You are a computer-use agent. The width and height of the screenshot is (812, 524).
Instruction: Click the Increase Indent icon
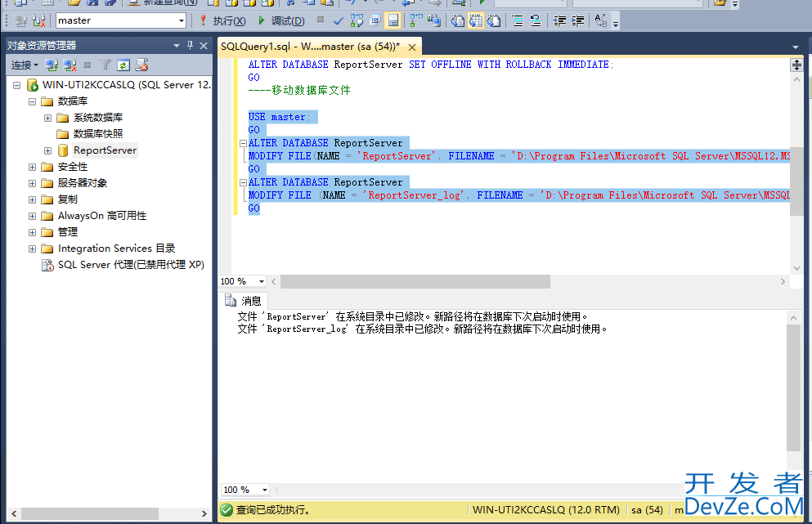click(x=577, y=20)
